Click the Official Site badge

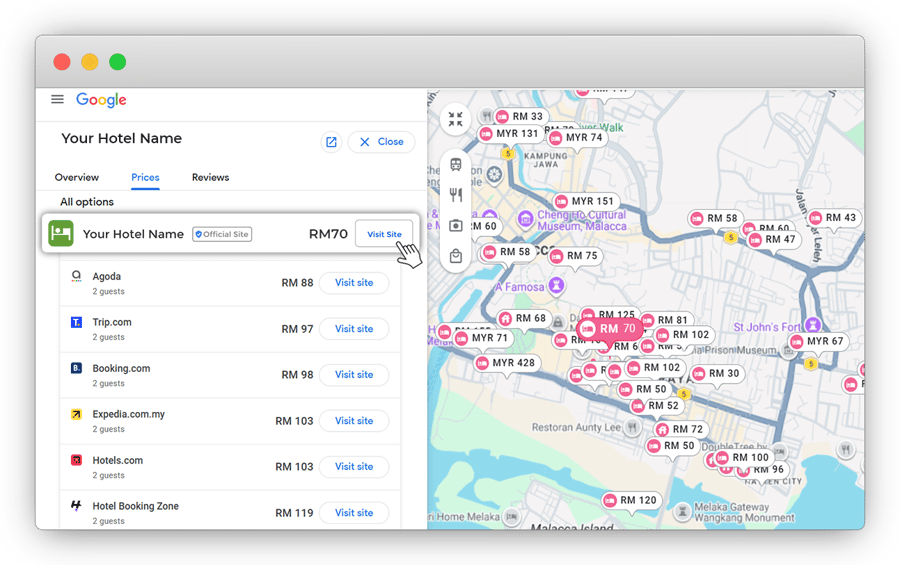[222, 234]
